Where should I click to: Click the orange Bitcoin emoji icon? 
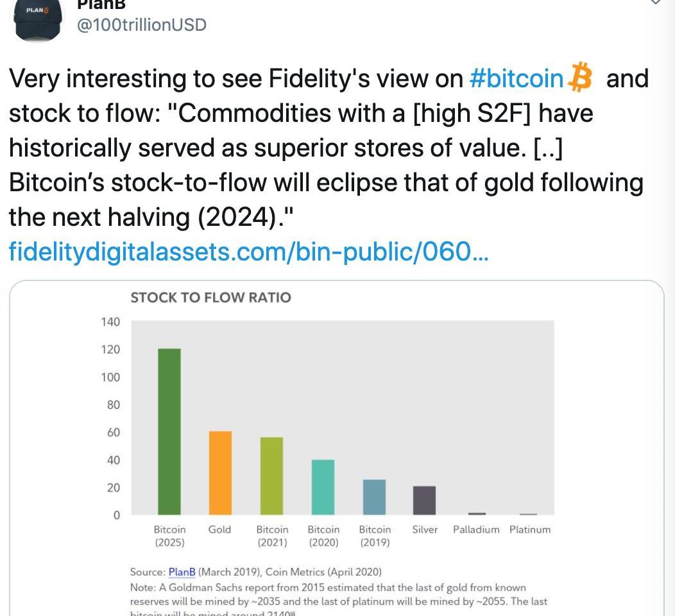tap(581, 78)
